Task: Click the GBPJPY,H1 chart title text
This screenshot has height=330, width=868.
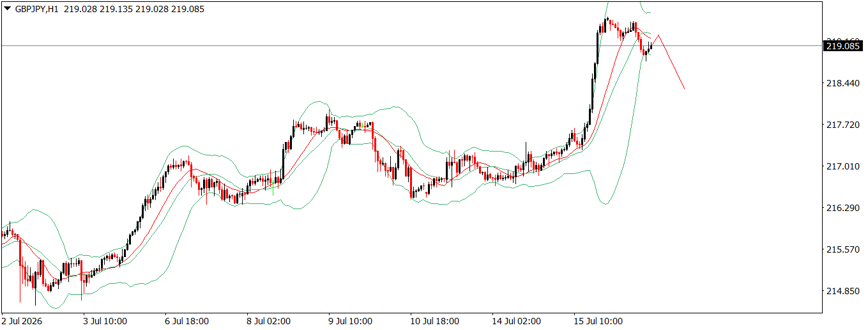Action: click(x=36, y=10)
